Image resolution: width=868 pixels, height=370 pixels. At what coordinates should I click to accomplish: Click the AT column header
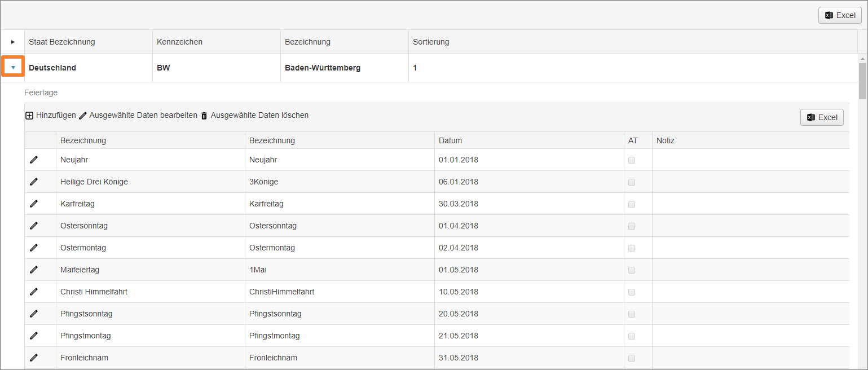coord(638,140)
